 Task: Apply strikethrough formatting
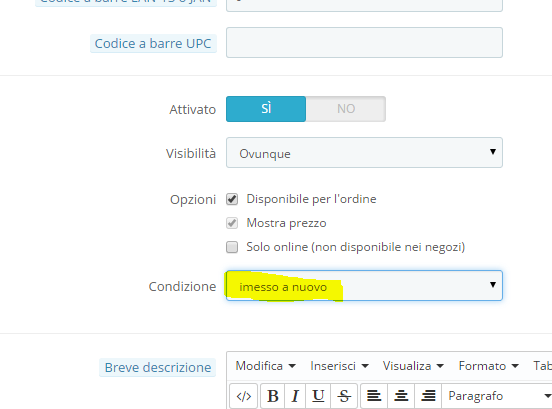[x=344, y=396]
